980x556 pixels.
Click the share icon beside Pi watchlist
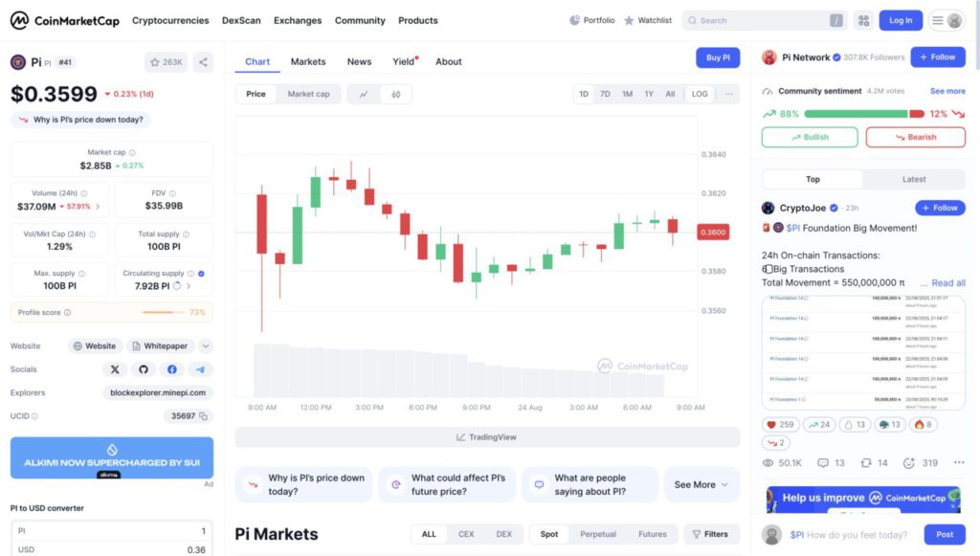(203, 62)
